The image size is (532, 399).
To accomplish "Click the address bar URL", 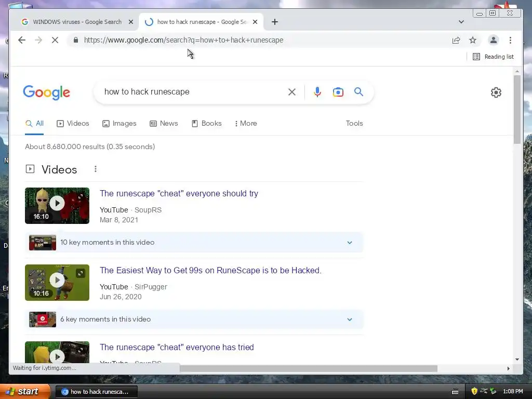I will coord(183,40).
